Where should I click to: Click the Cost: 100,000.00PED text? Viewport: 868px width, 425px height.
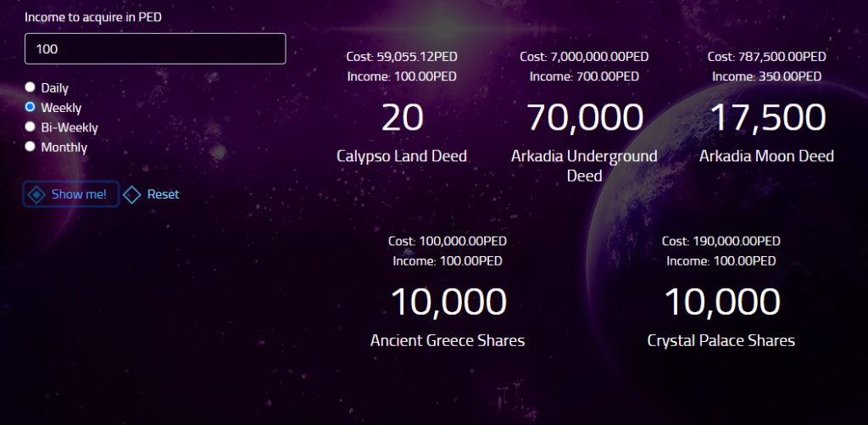tap(448, 241)
